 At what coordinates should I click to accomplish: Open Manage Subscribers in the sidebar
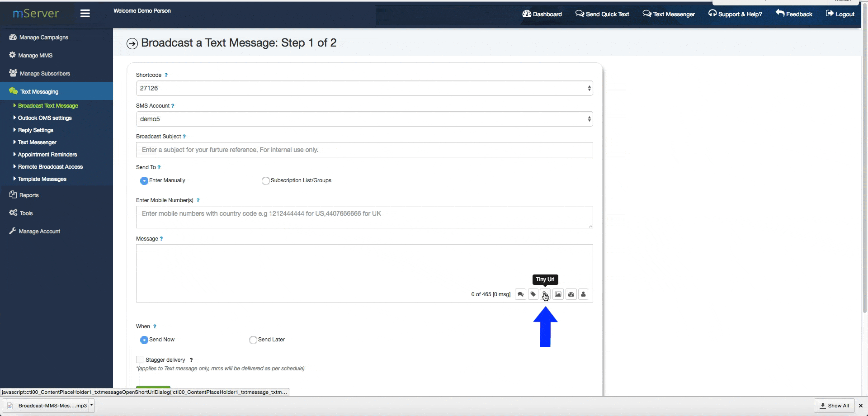point(45,73)
